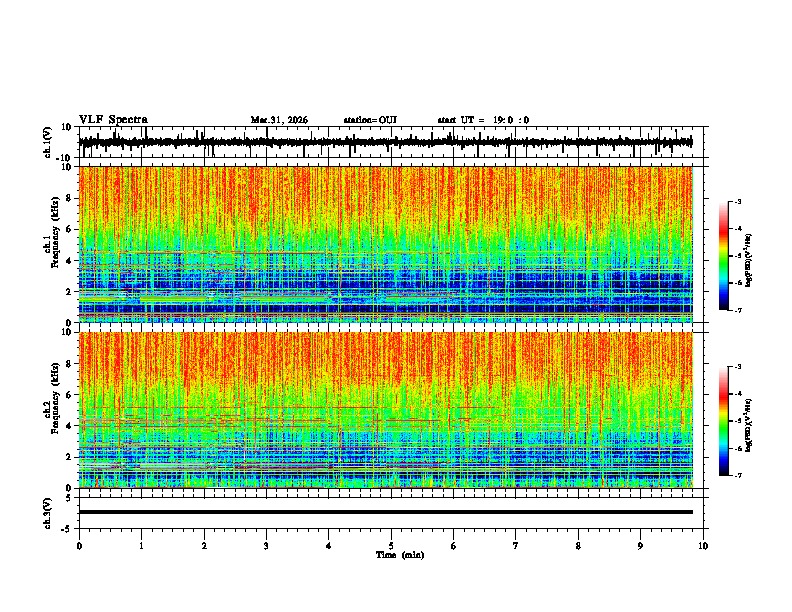The height and width of the screenshot is (612, 792).
Task: Click the ch.2 color scale bar
Action: 724,421
